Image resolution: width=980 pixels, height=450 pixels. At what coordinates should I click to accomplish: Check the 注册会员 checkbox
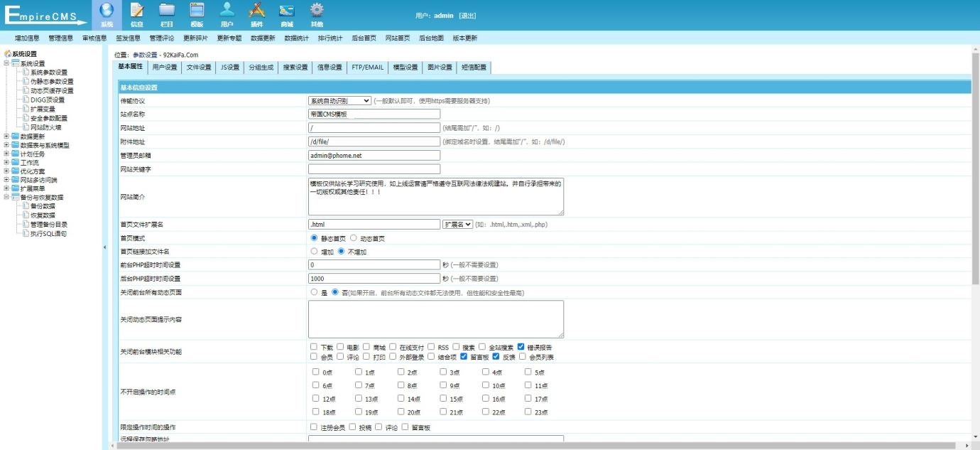tap(314, 427)
